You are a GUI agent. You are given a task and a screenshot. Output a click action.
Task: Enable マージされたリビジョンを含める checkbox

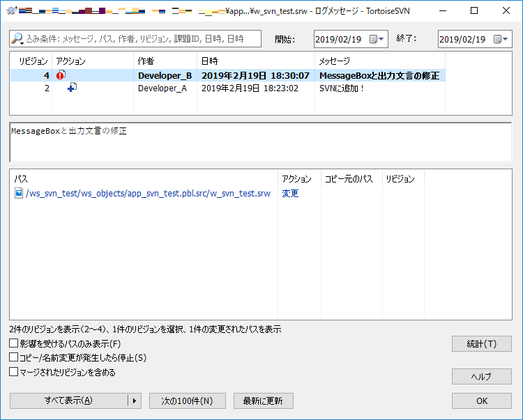coord(14,371)
